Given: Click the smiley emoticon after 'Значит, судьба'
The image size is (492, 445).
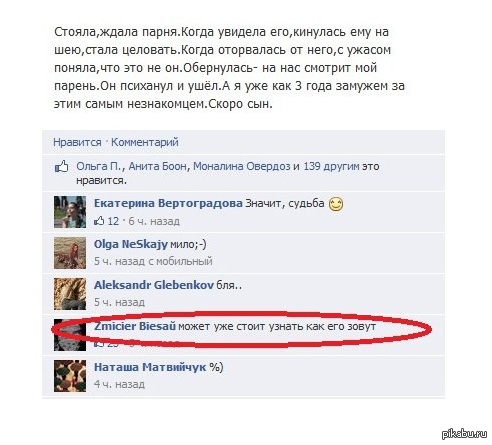Looking at the screenshot, I should pyautogui.click(x=336, y=204).
